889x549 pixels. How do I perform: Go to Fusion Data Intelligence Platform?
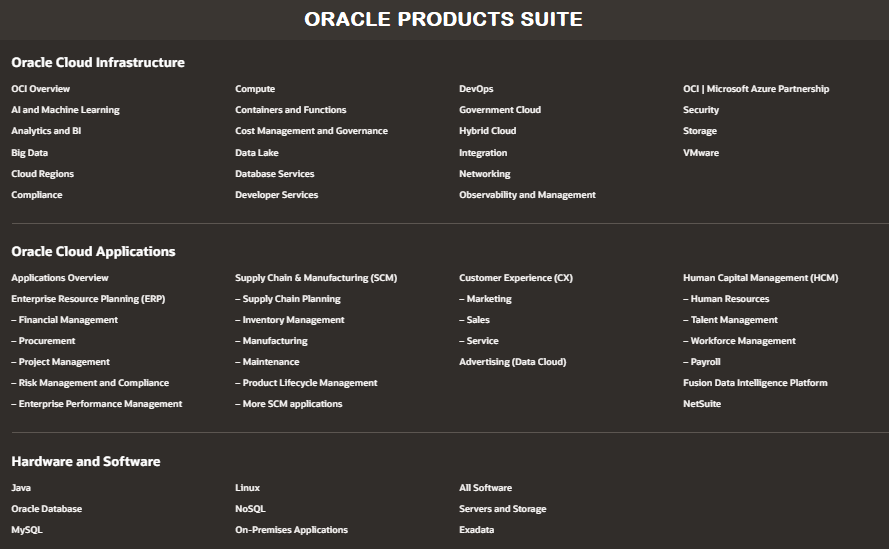click(x=755, y=383)
